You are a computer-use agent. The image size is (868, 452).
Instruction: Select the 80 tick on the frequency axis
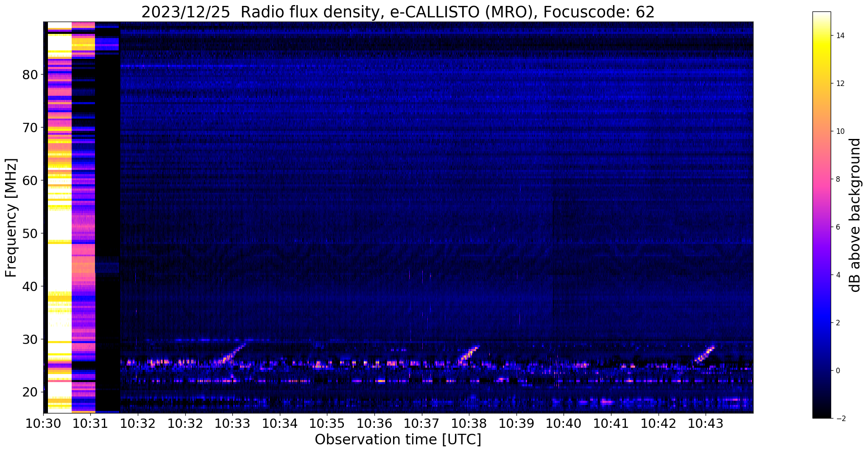coord(30,75)
